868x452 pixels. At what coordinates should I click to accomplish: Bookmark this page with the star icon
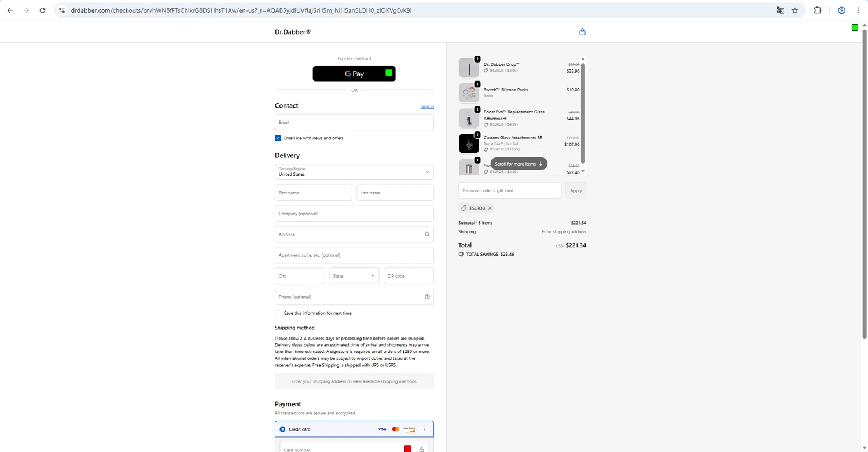pyautogui.click(x=795, y=10)
